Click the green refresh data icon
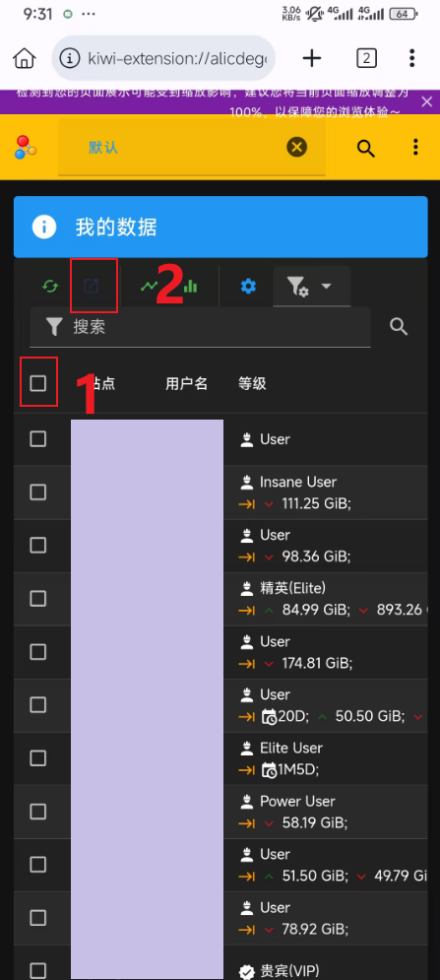The width and height of the screenshot is (440, 980). click(50, 287)
